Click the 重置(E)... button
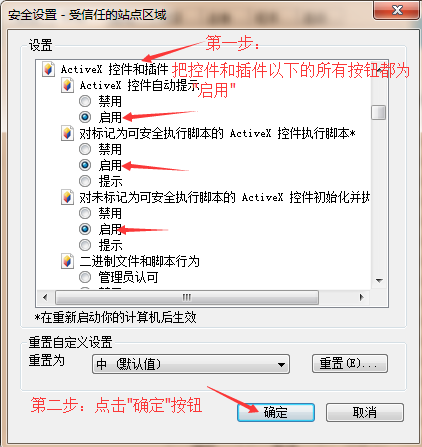The height and width of the screenshot is (447, 422). point(350,363)
